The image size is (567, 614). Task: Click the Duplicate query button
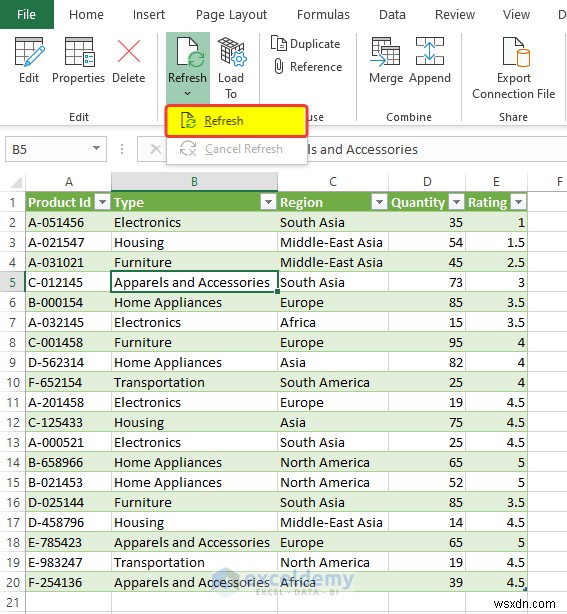pyautogui.click(x=305, y=44)
